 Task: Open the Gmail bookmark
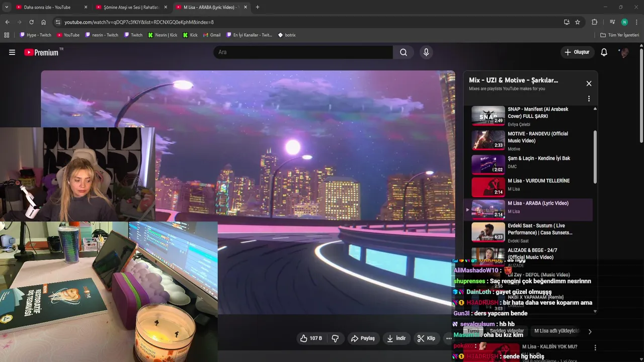[211, 35]
